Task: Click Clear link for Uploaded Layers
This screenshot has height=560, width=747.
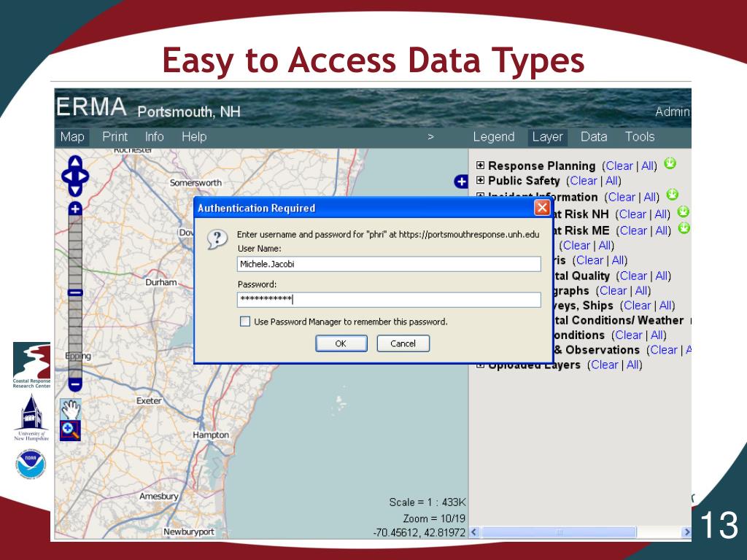Action: point(605,365)
